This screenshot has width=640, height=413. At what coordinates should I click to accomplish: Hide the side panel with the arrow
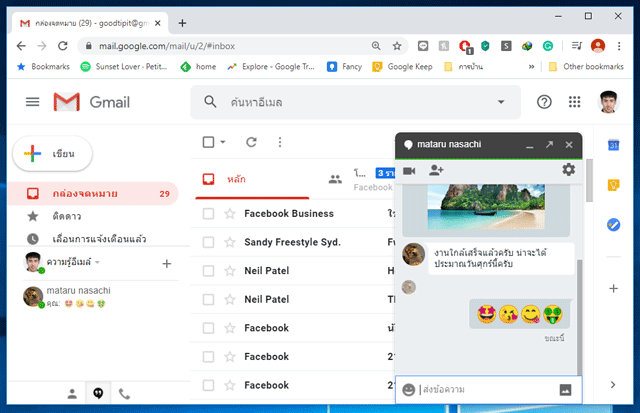click(613, 384)
